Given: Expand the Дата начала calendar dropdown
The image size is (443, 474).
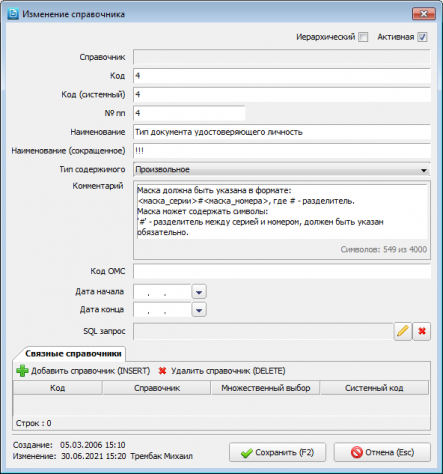Looking at the screenshot, I should 199,292.
